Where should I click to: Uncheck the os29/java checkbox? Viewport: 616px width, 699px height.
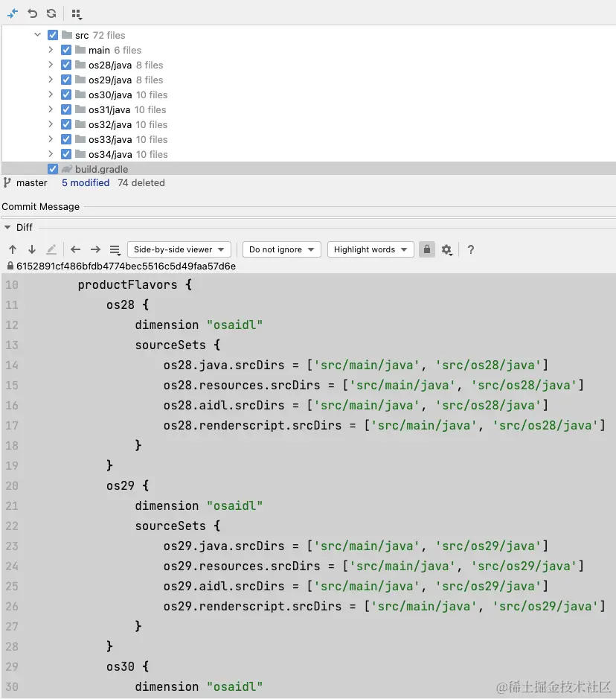[x=66, y=80]
